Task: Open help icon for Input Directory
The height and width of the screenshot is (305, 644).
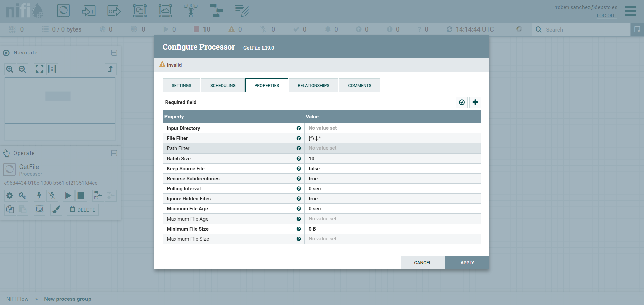Action: tap(299, 128)
